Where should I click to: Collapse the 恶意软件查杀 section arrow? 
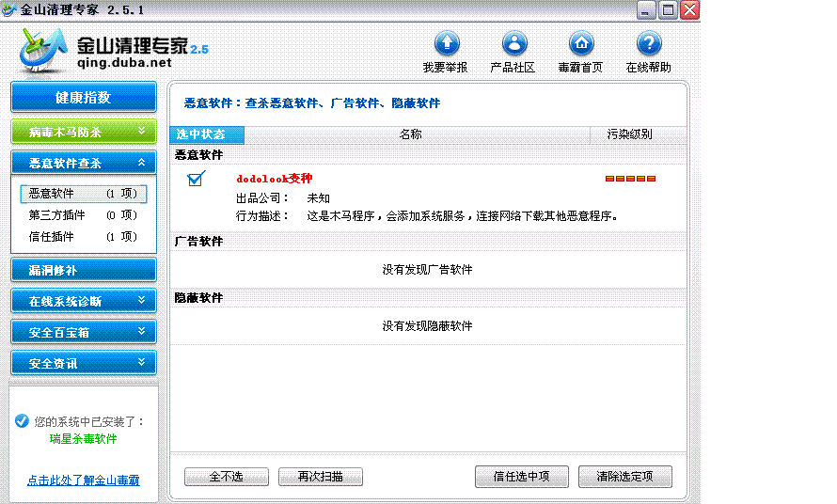[x=141, y=163]
